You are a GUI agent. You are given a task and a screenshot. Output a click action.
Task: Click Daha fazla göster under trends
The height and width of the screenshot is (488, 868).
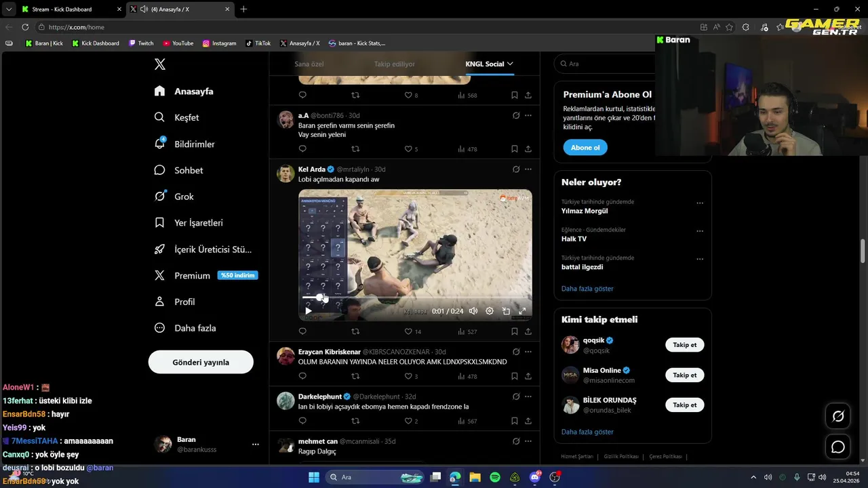(587, 289)
